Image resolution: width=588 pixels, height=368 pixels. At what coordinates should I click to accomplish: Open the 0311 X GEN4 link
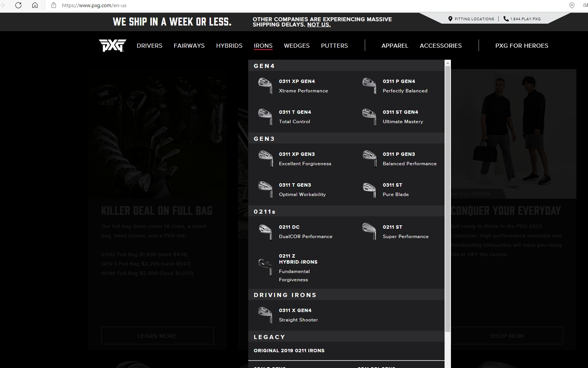pos(295,310)
